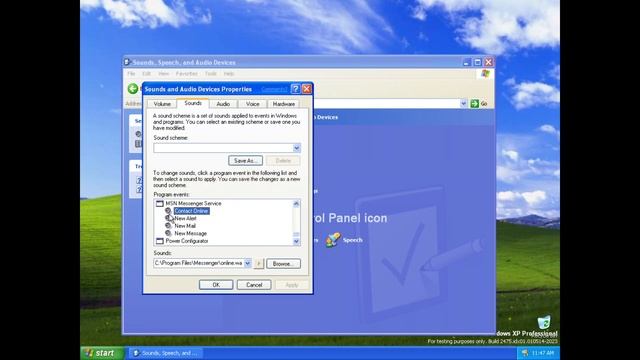Click speaker icon beside New Message

point(168,233)
